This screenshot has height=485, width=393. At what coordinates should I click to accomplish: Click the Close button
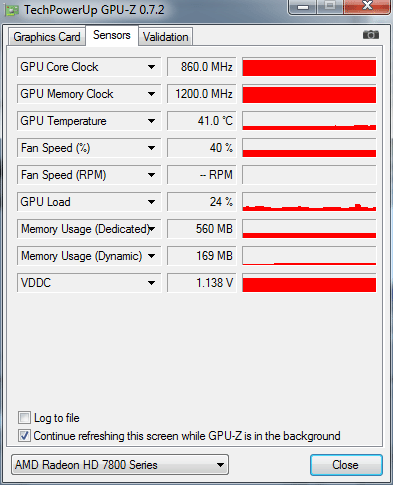click(346, 465)
